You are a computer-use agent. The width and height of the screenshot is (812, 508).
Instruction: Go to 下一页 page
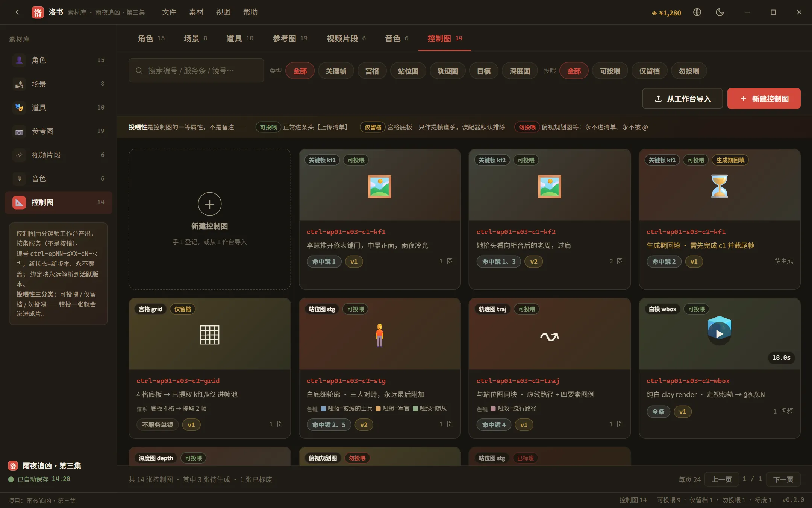pos(783,479)
